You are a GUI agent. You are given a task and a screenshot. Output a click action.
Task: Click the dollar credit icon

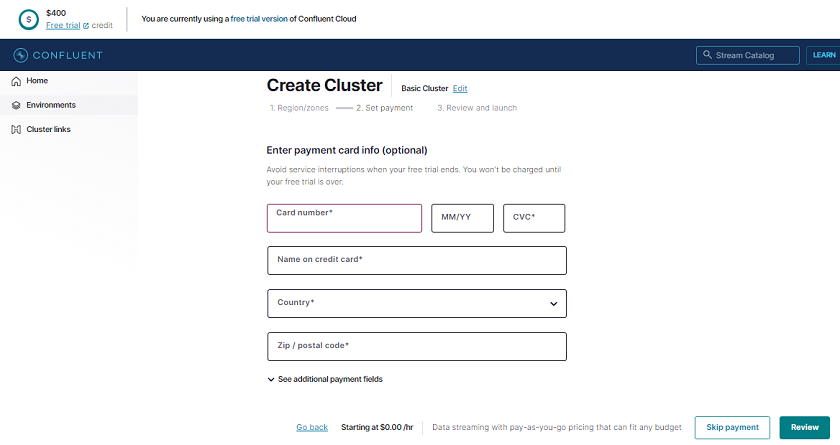30,19
